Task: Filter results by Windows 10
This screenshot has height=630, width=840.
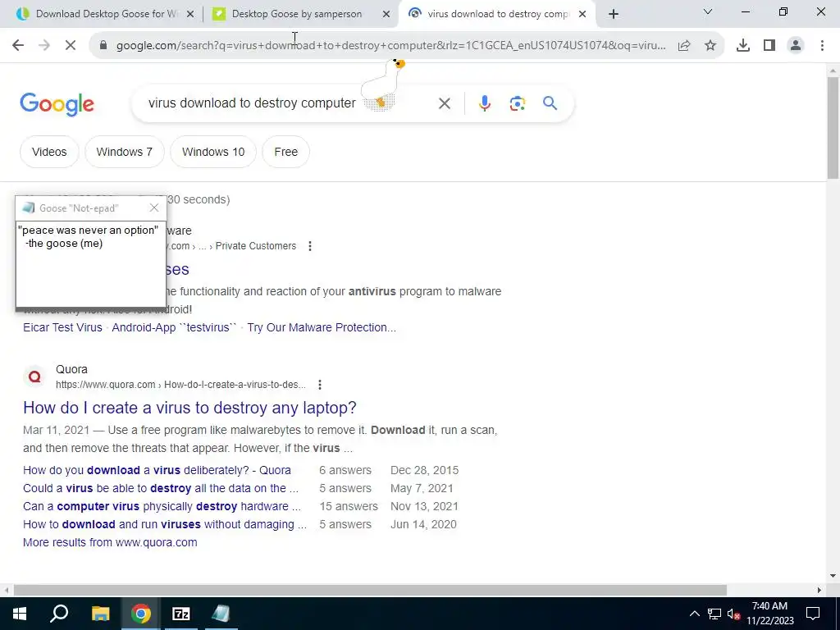Action: pos(213,152)
